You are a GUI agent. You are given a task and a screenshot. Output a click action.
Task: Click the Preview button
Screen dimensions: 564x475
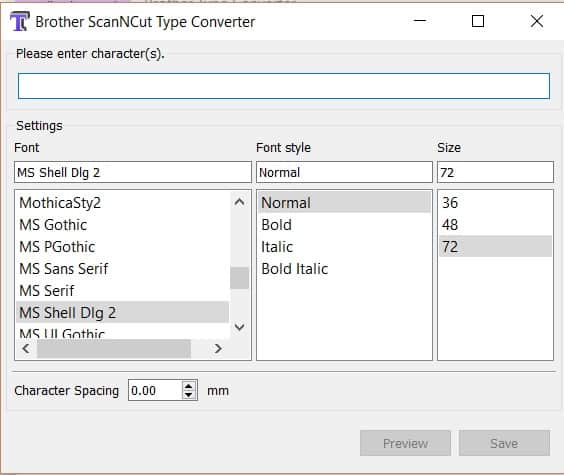405,443
